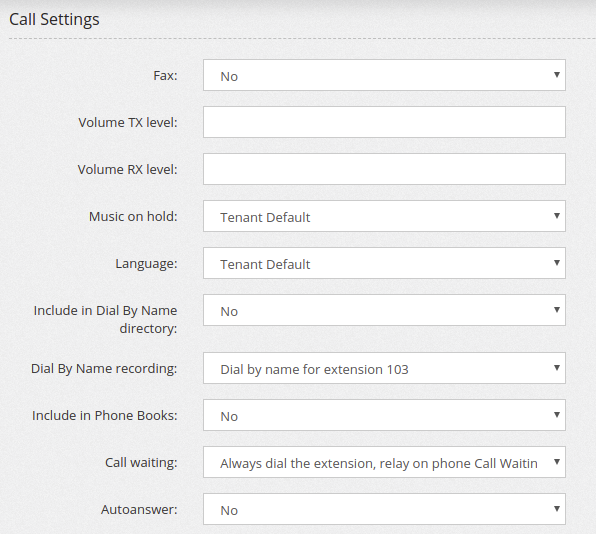Click the "Music on hold:" label

coord(133,216)
